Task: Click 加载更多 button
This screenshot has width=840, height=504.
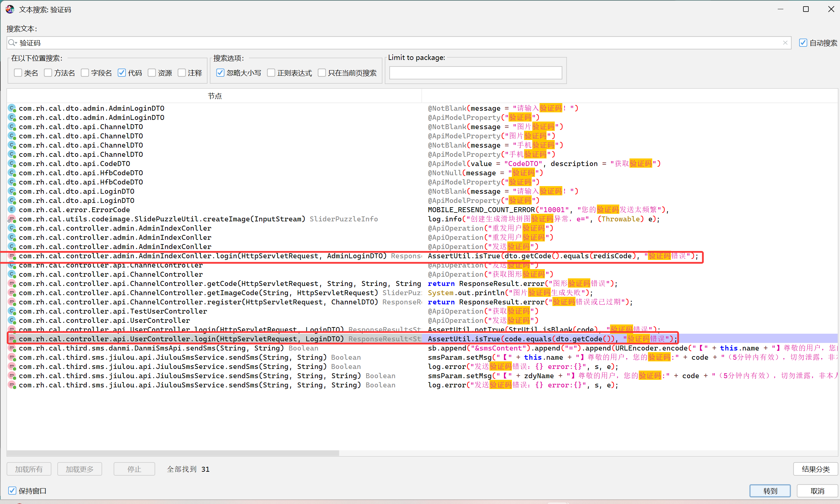Action: coord(79,469)
